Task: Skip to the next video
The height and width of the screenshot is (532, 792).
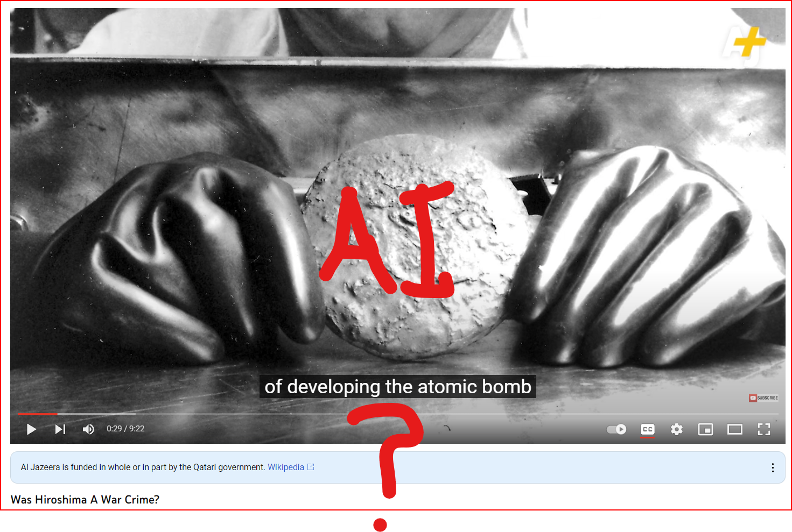Action: (x=60, y=429)
